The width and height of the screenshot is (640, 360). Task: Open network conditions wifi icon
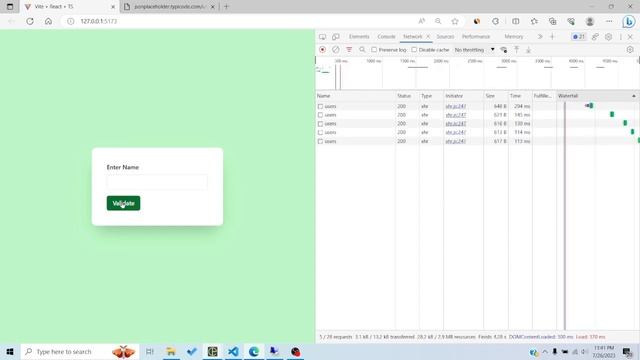tap(504, 50)
